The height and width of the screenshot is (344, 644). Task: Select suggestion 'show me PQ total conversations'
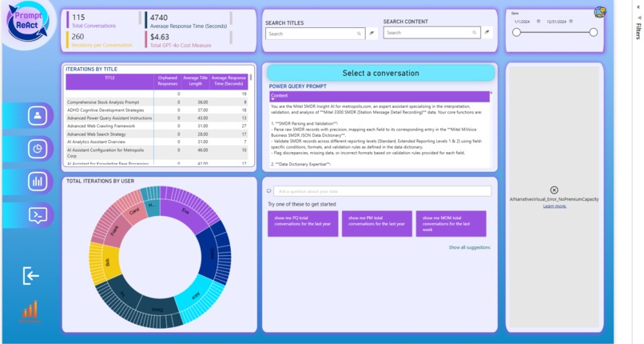click(303, 223)
